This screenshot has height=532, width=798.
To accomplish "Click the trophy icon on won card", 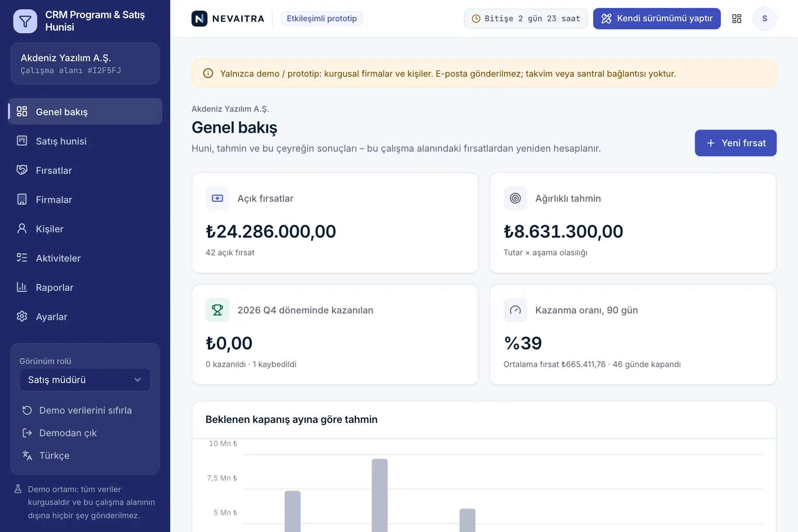I will coord(218,310).
